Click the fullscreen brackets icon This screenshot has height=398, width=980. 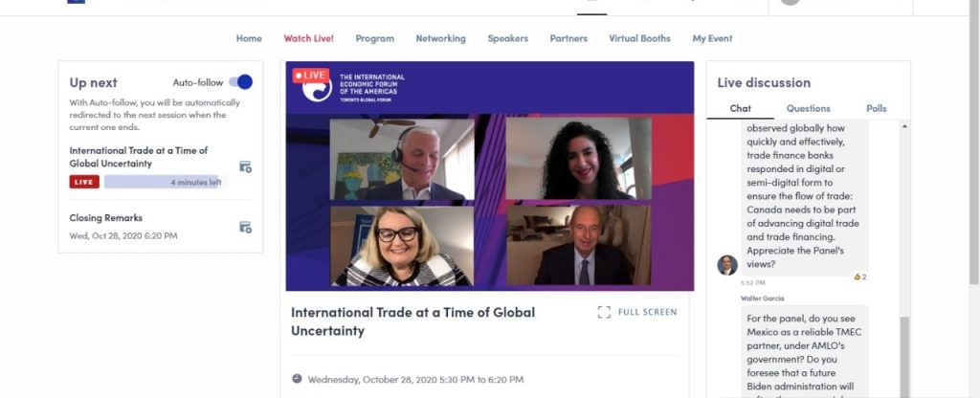[x=604, y=312]
